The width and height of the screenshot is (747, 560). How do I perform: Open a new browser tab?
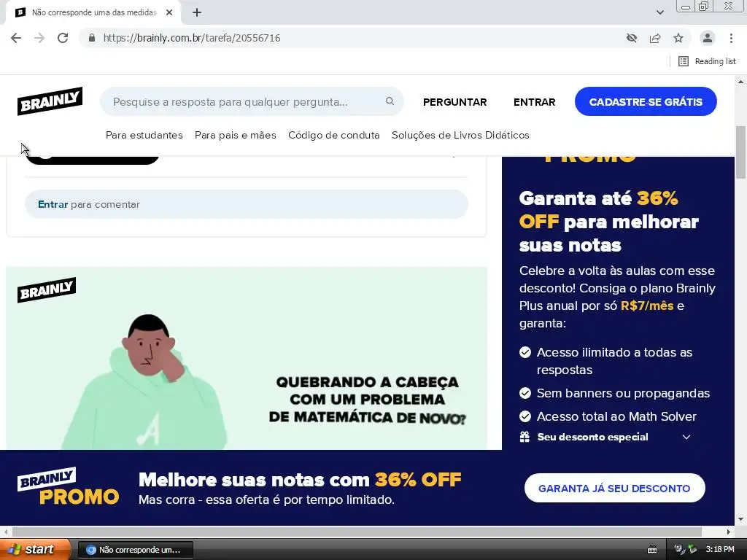197,12
